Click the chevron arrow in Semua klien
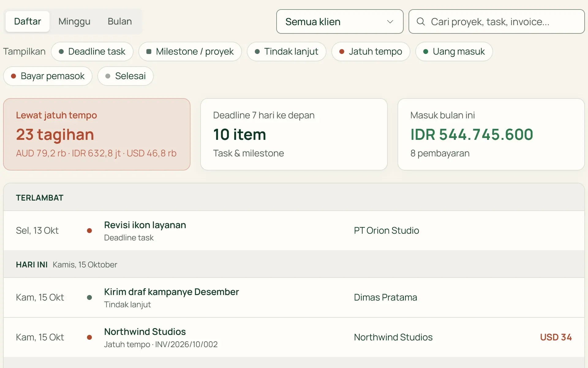The width and height of the screenshot is (588, 368). pyautogui.click(x=390, y=22)
